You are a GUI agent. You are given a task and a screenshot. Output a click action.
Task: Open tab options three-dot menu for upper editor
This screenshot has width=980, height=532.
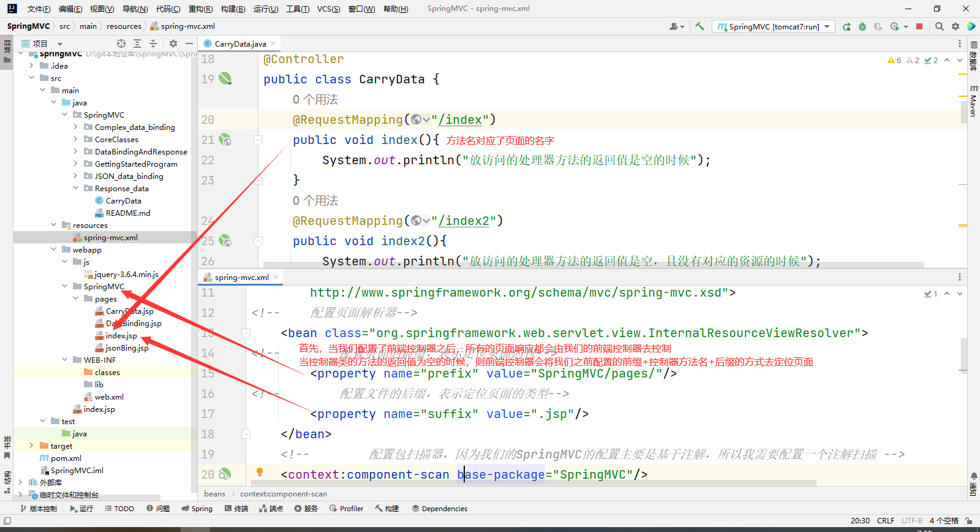[960, 44]
